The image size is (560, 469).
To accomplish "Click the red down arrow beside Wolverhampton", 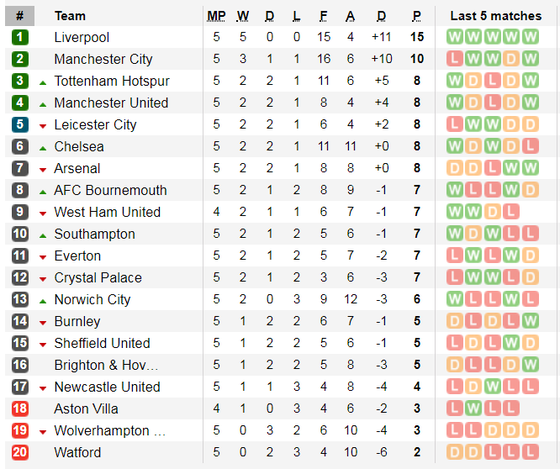I will pos(43,432).
